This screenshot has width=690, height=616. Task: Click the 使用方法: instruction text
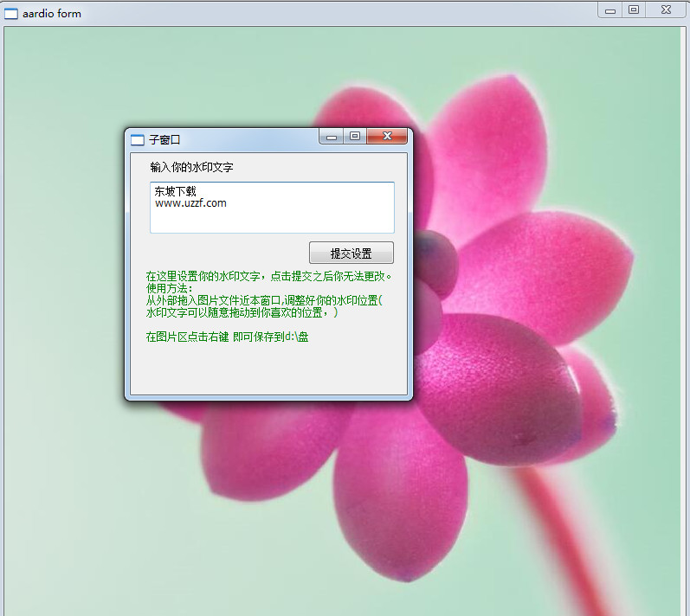(x=169, y=288)
